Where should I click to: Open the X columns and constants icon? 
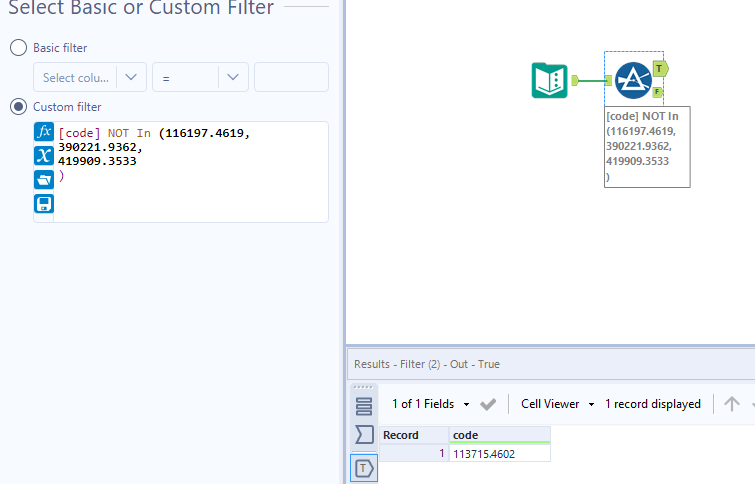pyautogui.click(x=44, y=156)
